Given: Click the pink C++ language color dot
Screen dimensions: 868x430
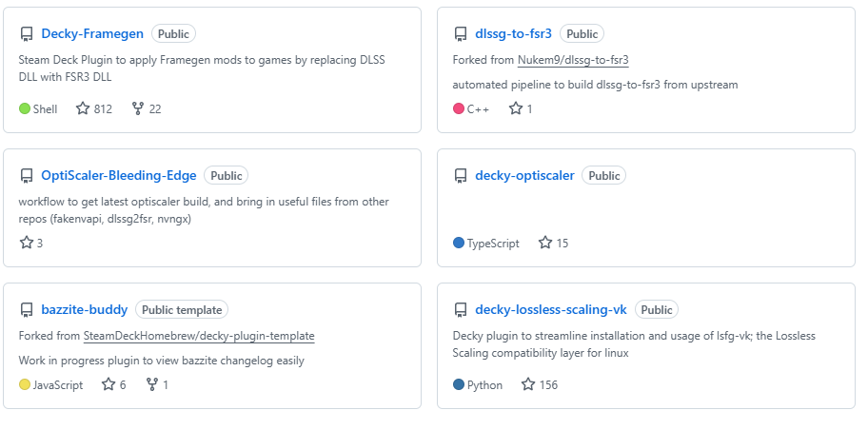Looking at the screenshot, I should pos(459,108).
